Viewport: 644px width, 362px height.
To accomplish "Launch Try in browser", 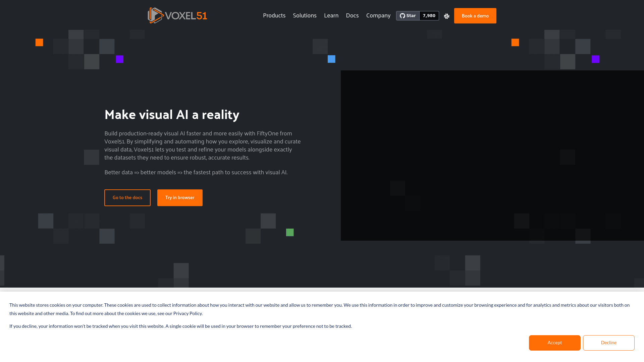I will click(x=180, y=198).
